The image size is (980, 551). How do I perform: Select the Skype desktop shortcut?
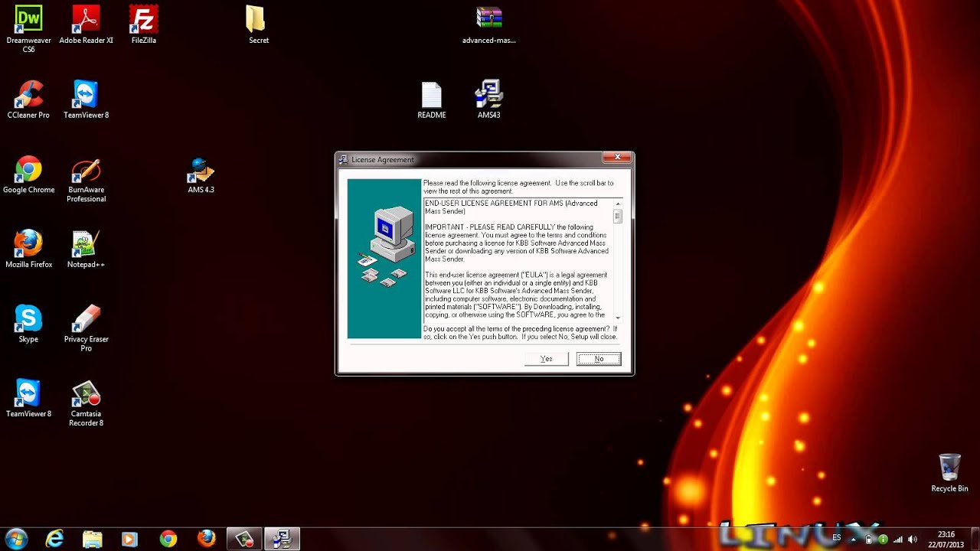(x=28, y=324)
